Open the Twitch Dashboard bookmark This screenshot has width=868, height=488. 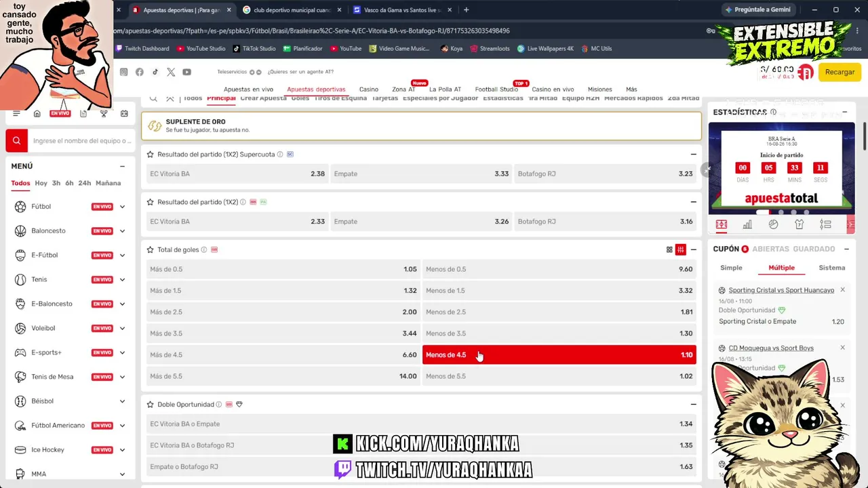tap(142, 49)
